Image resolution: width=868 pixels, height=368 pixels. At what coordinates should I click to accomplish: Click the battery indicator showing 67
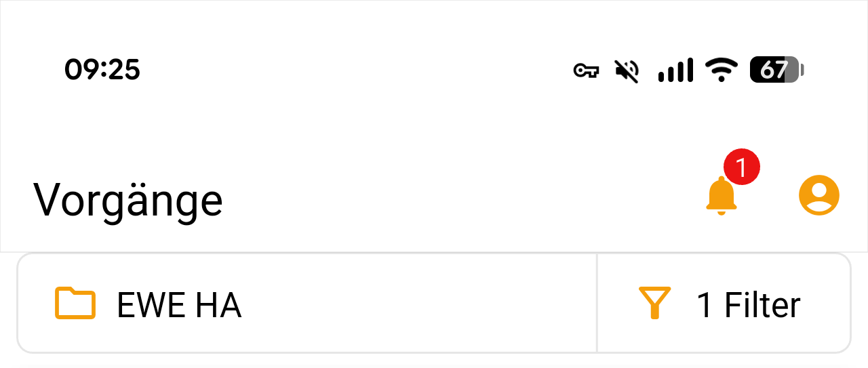[774, 70]
